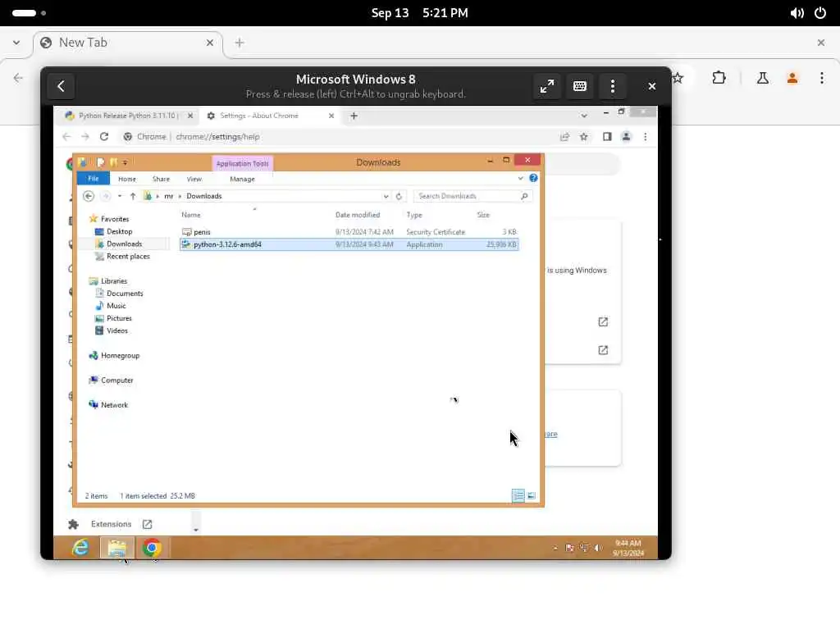Go back in the Microsoft Windows 8 viewer header
This screenshot has height=638, width=840.
[x=61, y=86]
